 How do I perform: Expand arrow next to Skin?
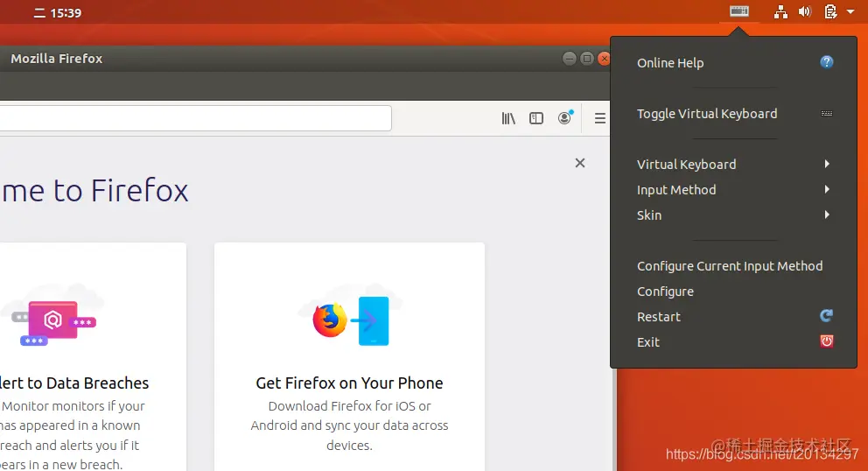tap(827, 214)
